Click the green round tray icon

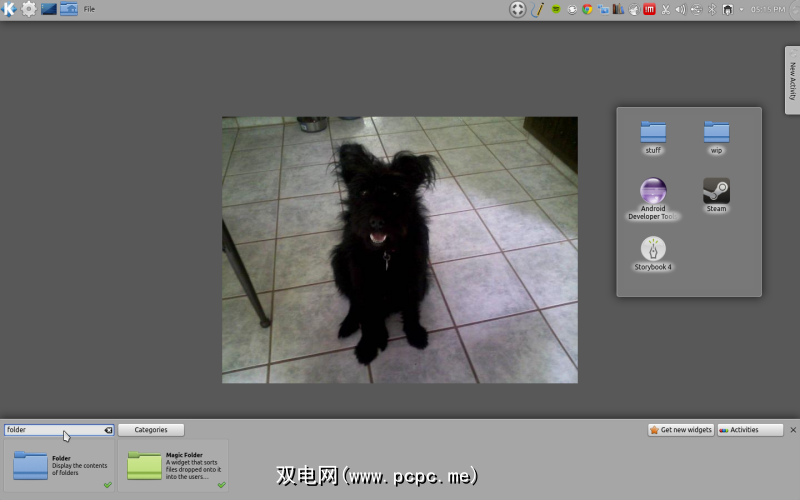tap(556, 9)
